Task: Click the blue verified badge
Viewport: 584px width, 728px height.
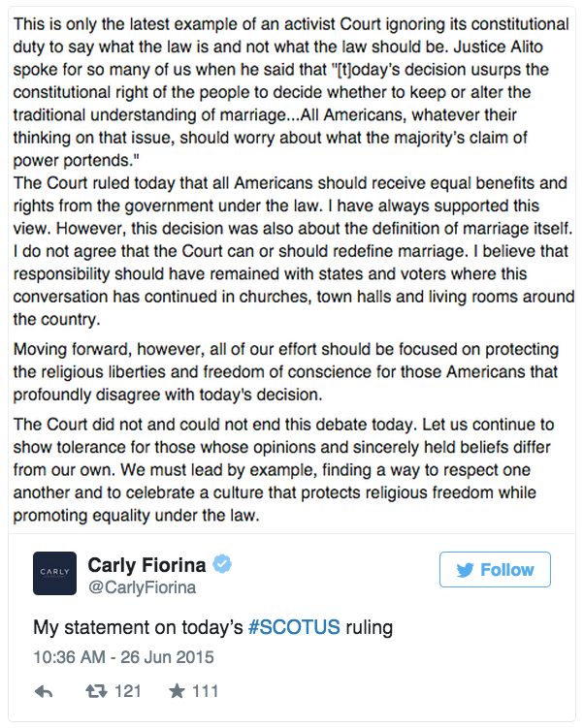Action: [x=222, y=564]
